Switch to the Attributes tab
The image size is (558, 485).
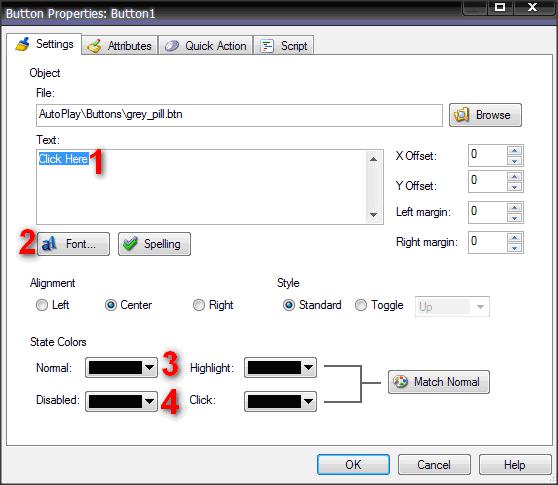point(120,46)
